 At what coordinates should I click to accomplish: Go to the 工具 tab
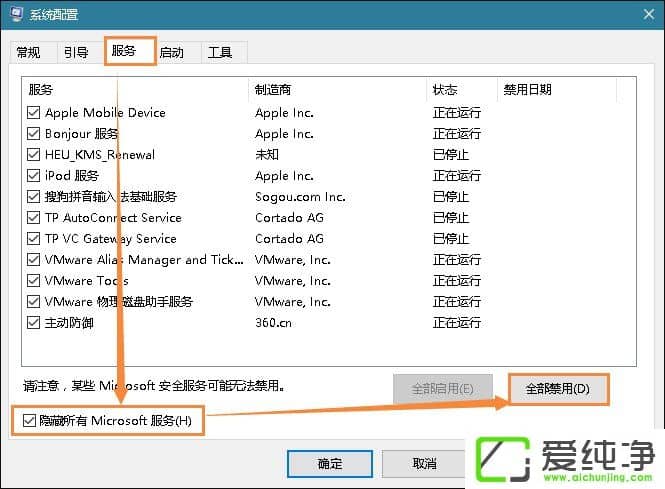tap(220, 53)
